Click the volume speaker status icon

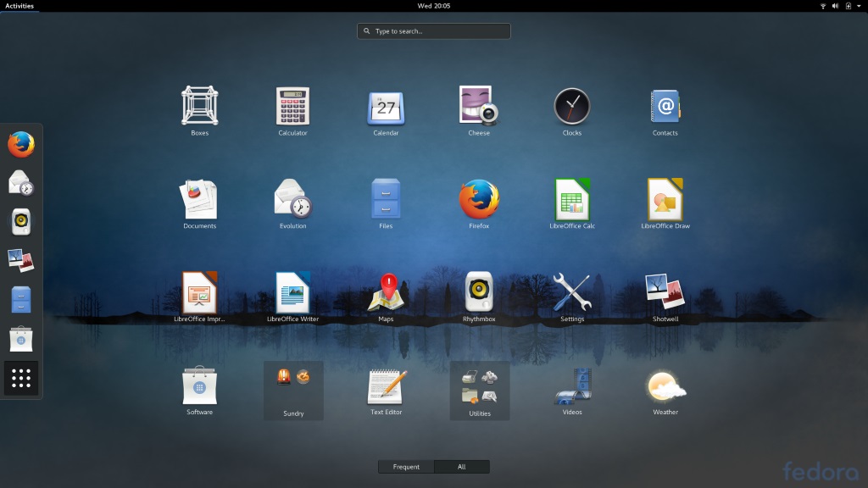[x=835, y=6]
